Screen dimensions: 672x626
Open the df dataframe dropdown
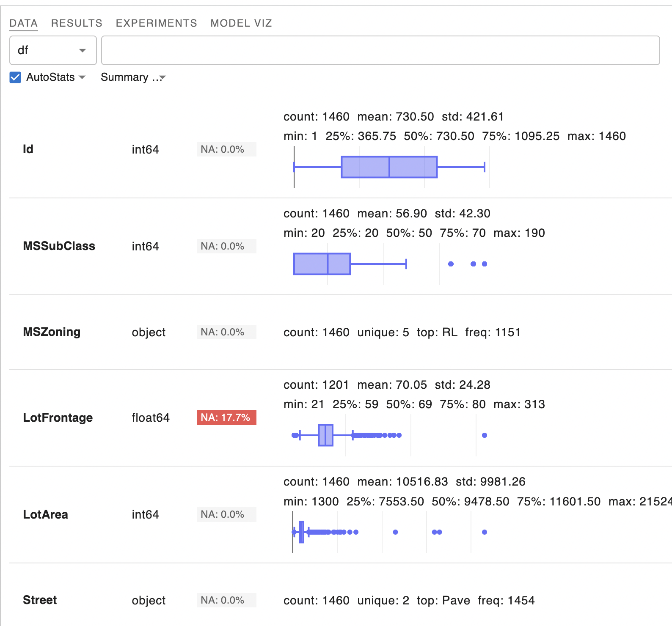[53, 50]
